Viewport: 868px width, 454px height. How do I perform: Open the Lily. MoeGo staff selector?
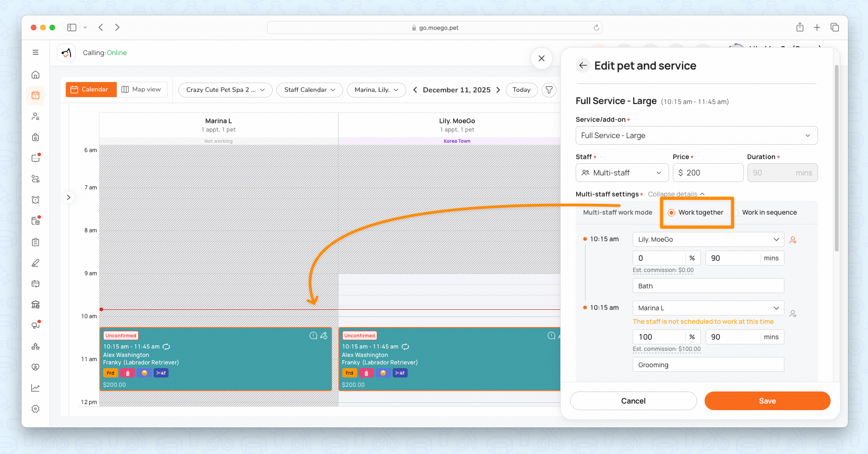pyautogui.click(x=708, y=239)
